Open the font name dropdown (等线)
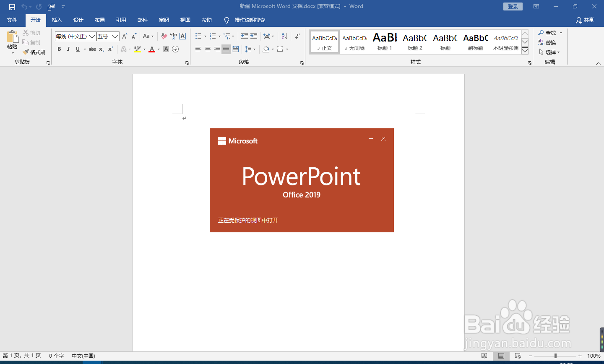The image size is (604, 364). [92, 36]
